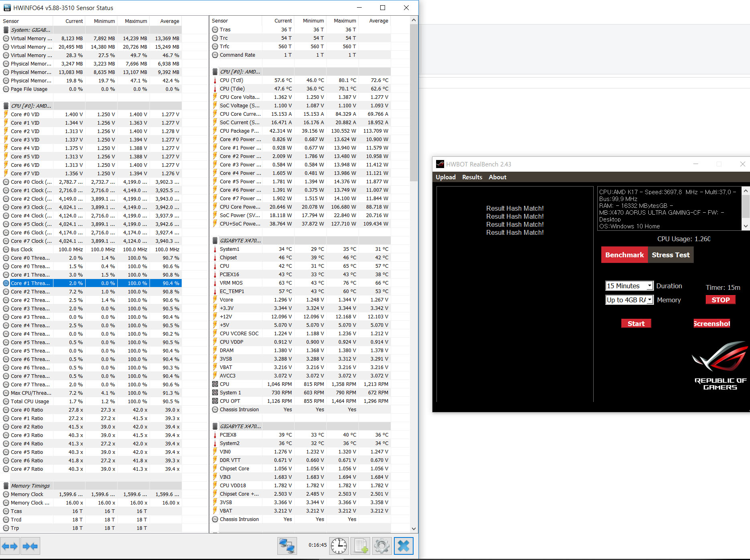Image resolution: width=750 pixels, height=560 pixels.
Task: Click lightning icon beside CPU Package Power
Action: tap(215, 131)
